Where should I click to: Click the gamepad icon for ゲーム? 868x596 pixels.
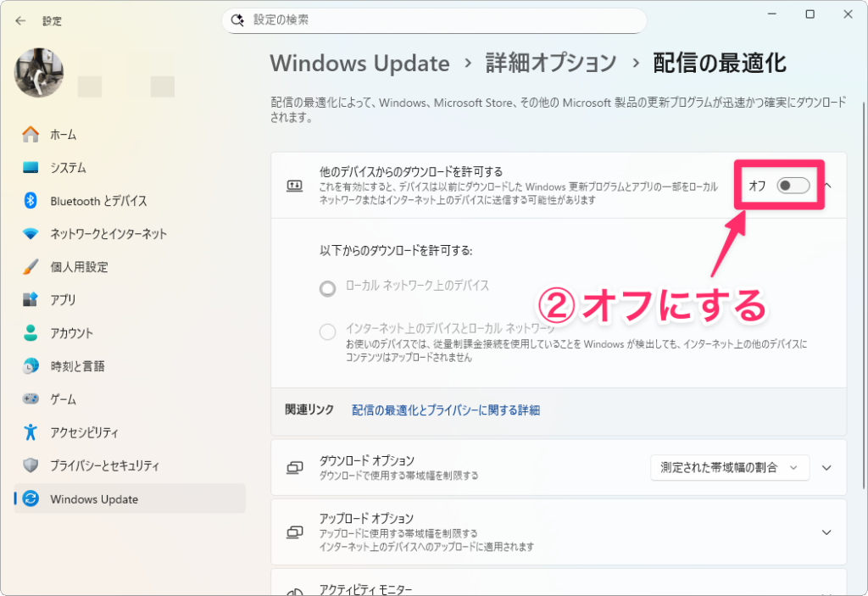point(31,399)
